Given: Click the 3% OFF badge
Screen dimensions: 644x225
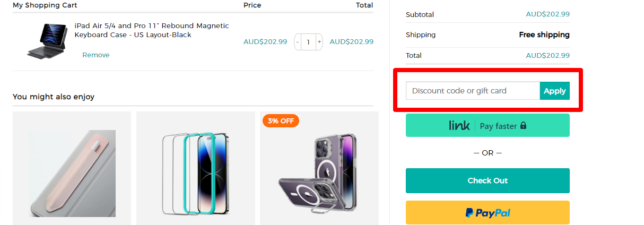Looking at the screenshot, I should point(281,120).
